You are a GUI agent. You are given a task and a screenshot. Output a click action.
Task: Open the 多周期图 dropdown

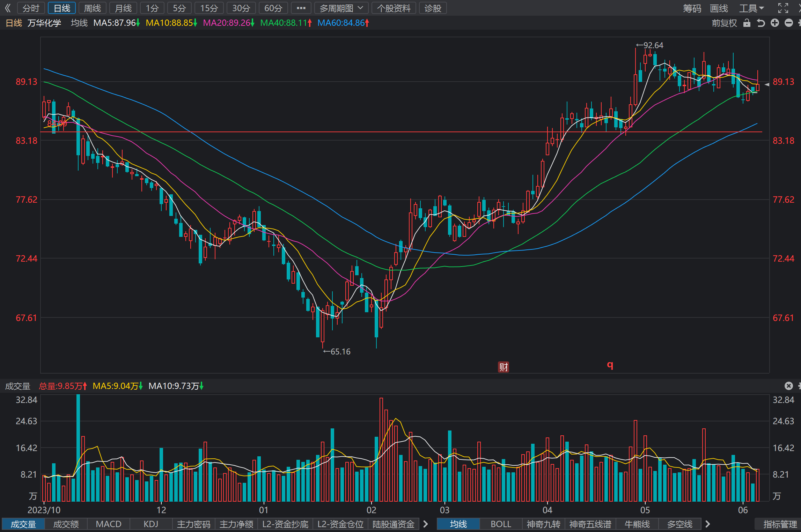point(341,8)
